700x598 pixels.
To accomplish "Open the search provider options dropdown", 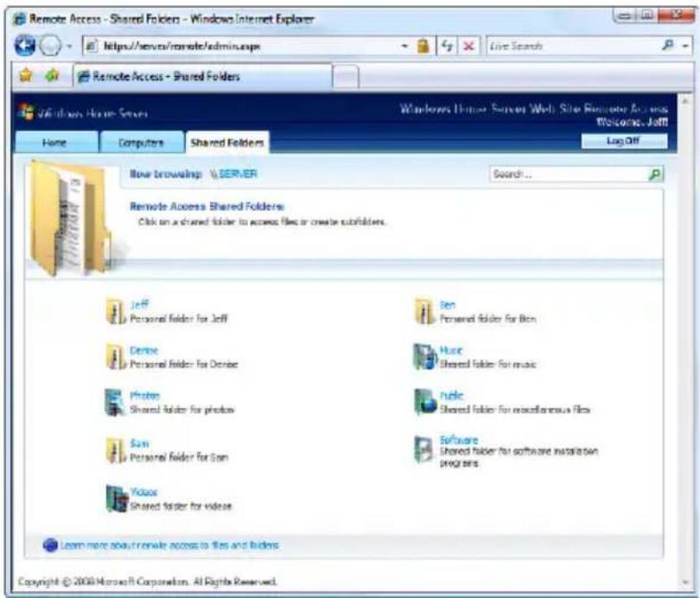I will click(x=685, y=46).
